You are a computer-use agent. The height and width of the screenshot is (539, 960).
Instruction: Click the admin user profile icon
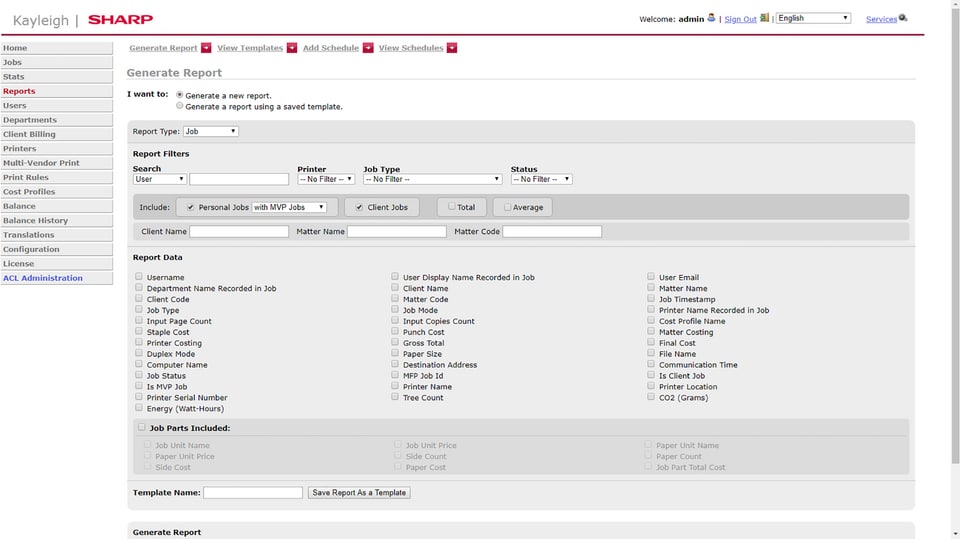(x=712, y=18)
